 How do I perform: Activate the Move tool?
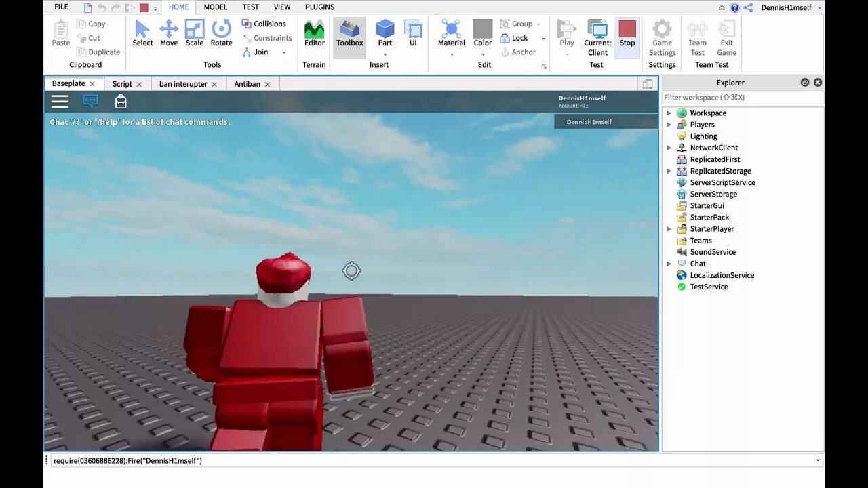tap(169, 33)
